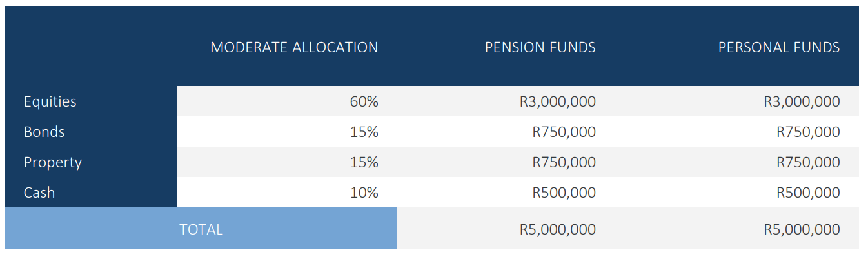Select the R5,000,000 Pension Funds total
868x261 pixels.
pyautogui.click(x=558, y=229)
